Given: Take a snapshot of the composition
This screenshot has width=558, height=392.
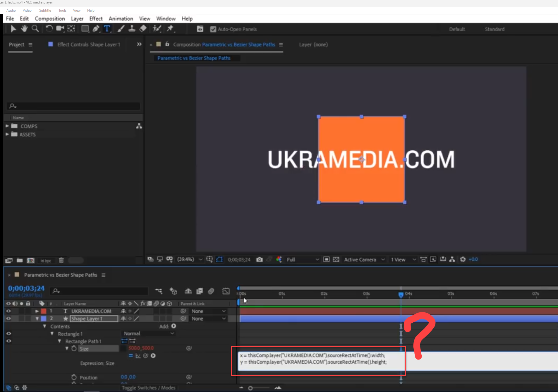Looking at the screenshot, I should (259, 259).
